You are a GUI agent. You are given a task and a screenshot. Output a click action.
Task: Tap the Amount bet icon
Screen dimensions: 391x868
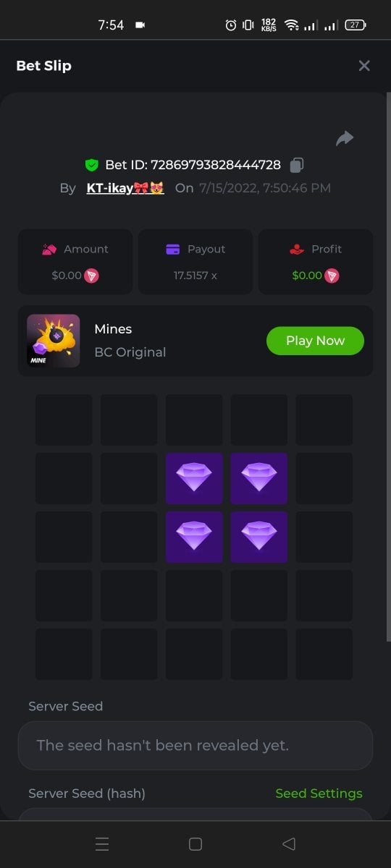[x=49, y=250]
